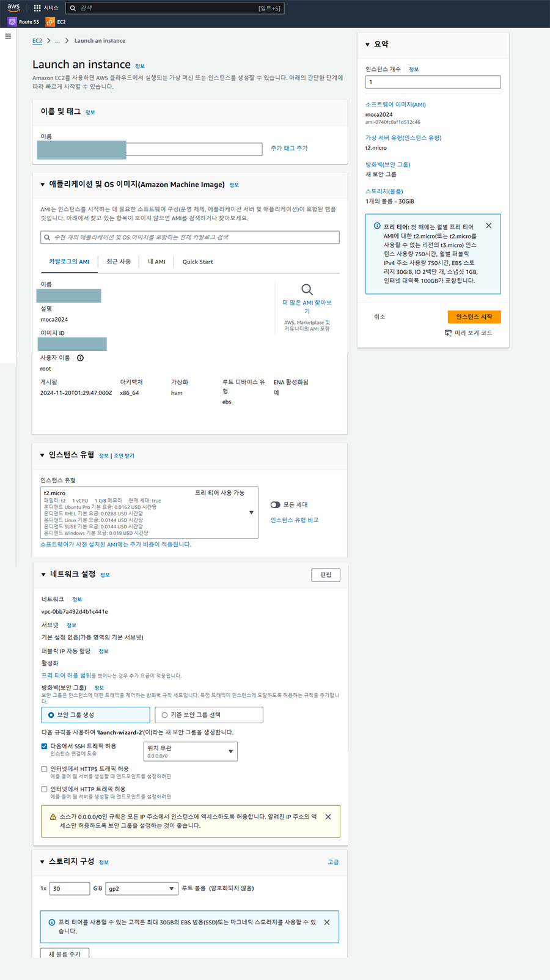
Task: Collapse the 애플리케이션 및 OS 이미지 section
Action: pos(42,185)
